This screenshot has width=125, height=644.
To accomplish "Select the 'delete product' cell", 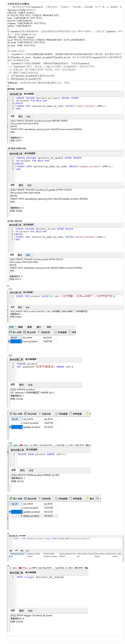I will point(33,516).
